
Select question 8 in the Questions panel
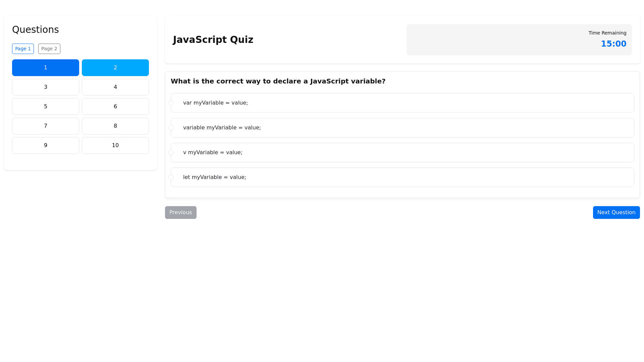(115, 126)
